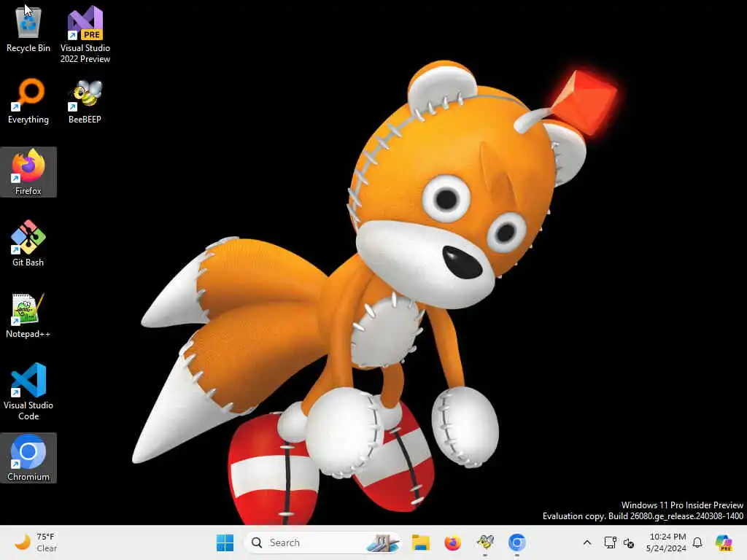Open the weather widget showing 75°F
The height and width of the screenshot is (560, 747).
coord(36,542)
